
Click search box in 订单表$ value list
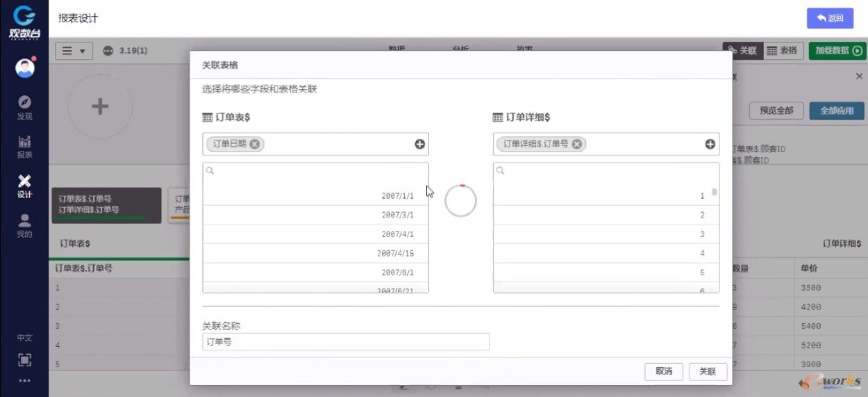coord(316,170)
